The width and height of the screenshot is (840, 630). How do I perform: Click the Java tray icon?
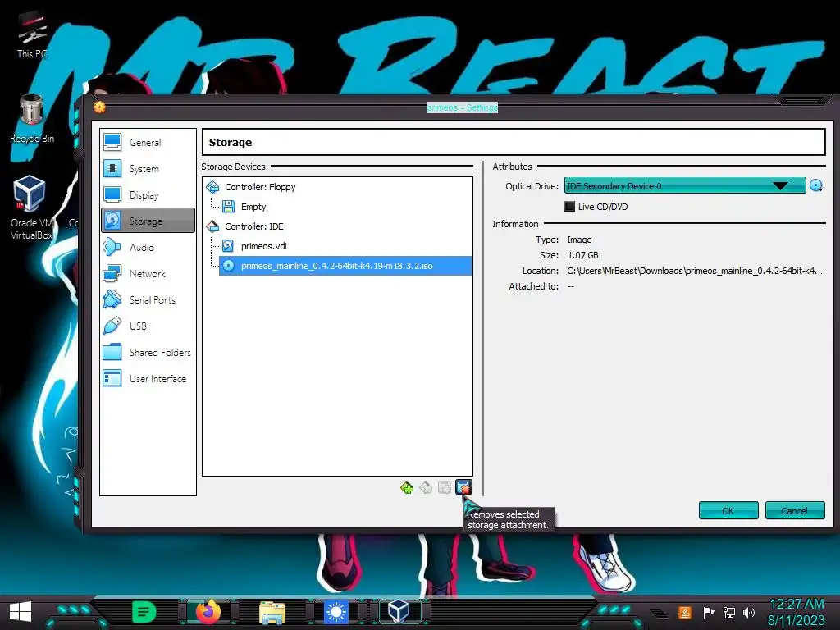(x=685, y=612)
